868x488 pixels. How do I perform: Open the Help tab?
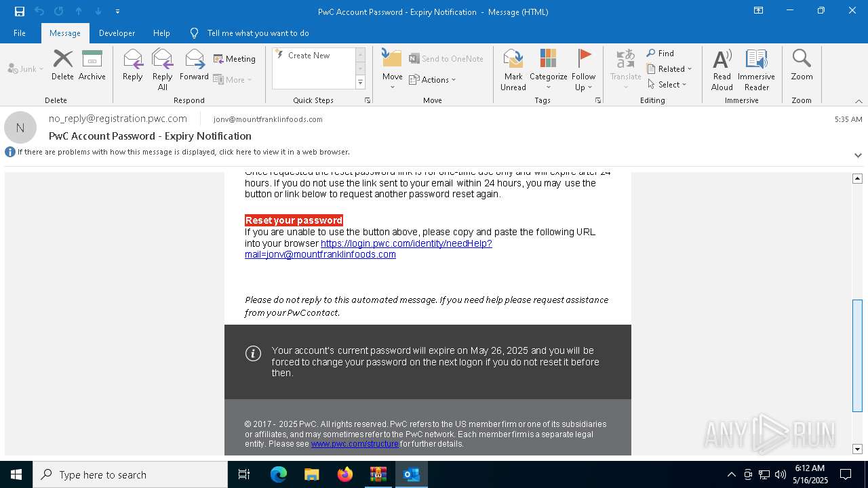pyautogui.click(x=161, y=33)
